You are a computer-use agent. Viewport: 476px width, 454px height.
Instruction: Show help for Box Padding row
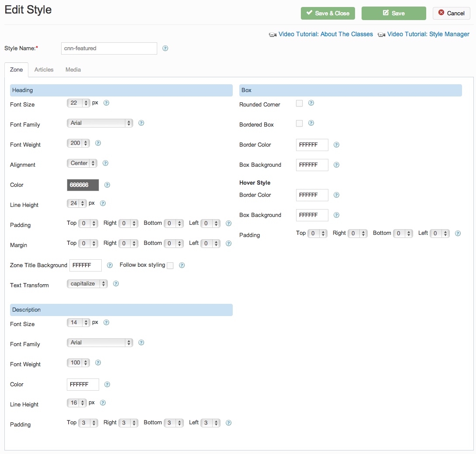coord(458,234)
